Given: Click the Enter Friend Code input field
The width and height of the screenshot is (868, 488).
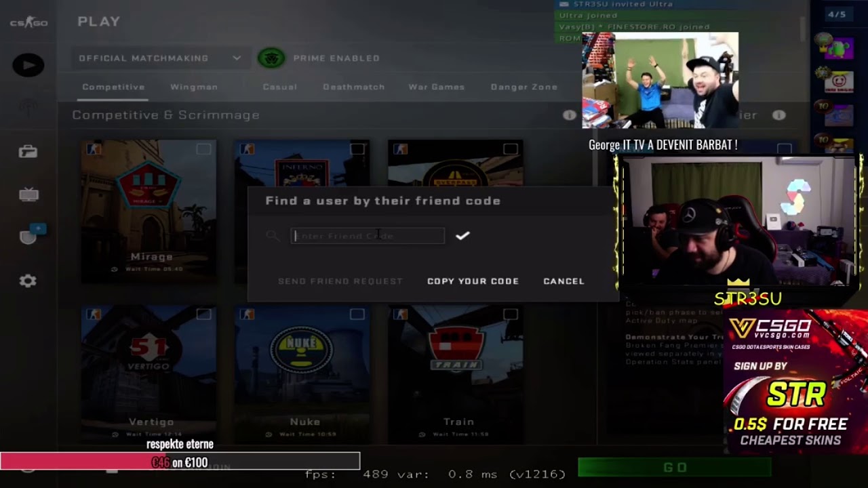Looking at the screenshot, I should (x=368, y=236).
